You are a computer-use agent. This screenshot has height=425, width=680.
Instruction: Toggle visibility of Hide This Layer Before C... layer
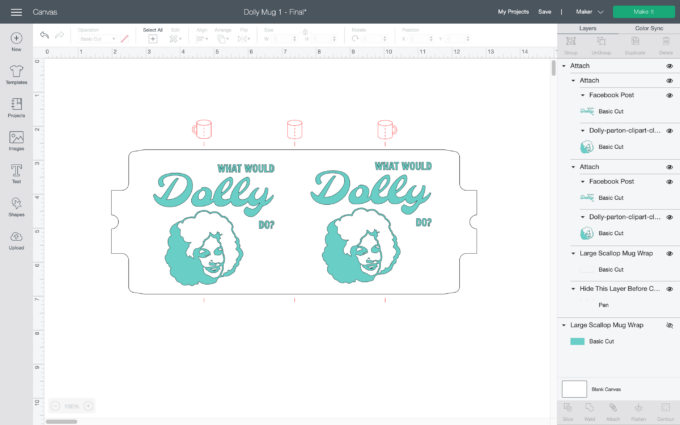pyautogui.click(x=670, y=289)
